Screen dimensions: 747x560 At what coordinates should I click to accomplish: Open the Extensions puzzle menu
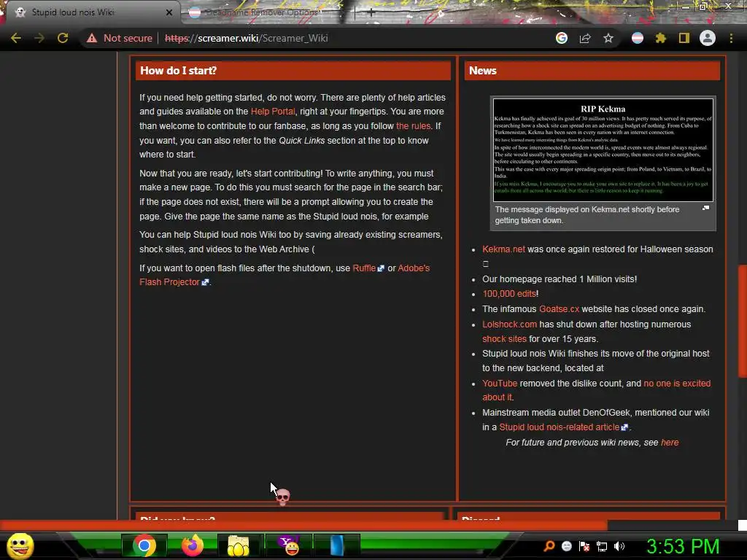pos(661,38)
